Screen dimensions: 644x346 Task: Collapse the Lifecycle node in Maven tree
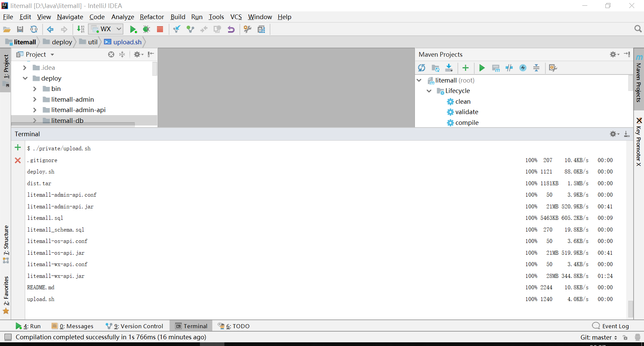point(429,91)
